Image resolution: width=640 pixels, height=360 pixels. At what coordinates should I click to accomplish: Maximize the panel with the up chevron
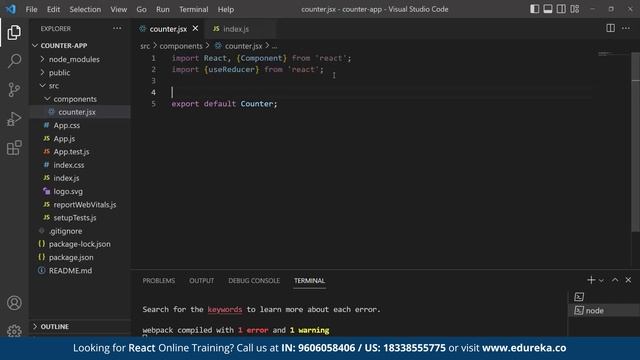(x=615, y=280)
